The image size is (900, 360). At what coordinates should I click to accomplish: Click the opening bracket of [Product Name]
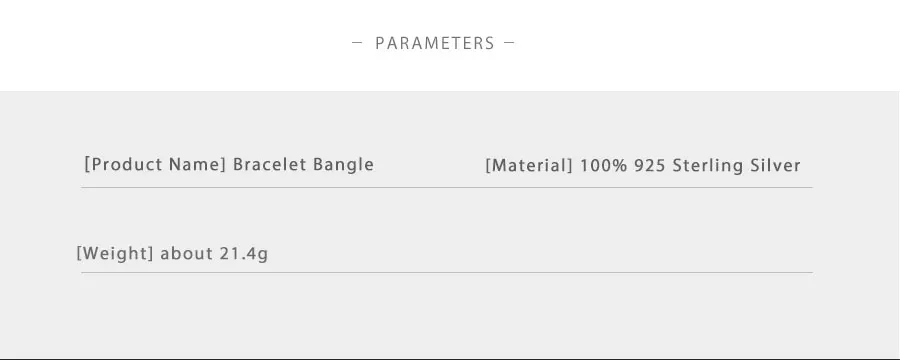87,165
